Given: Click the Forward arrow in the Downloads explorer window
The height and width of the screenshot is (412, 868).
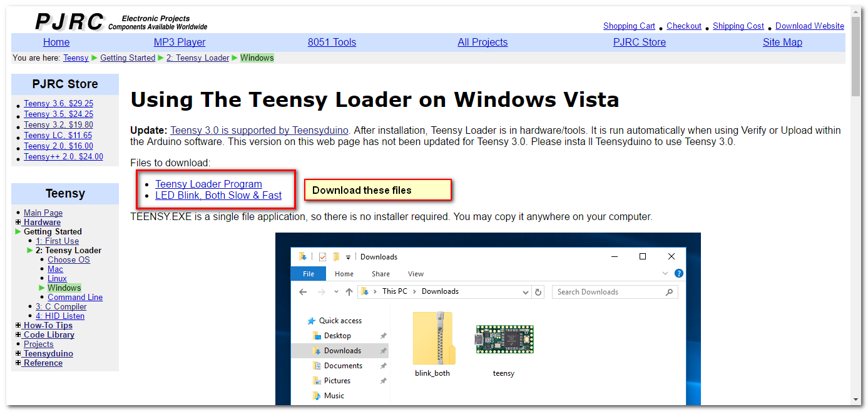Looking at the screenshot, I should pyautogui.click(x=322, y=292).
